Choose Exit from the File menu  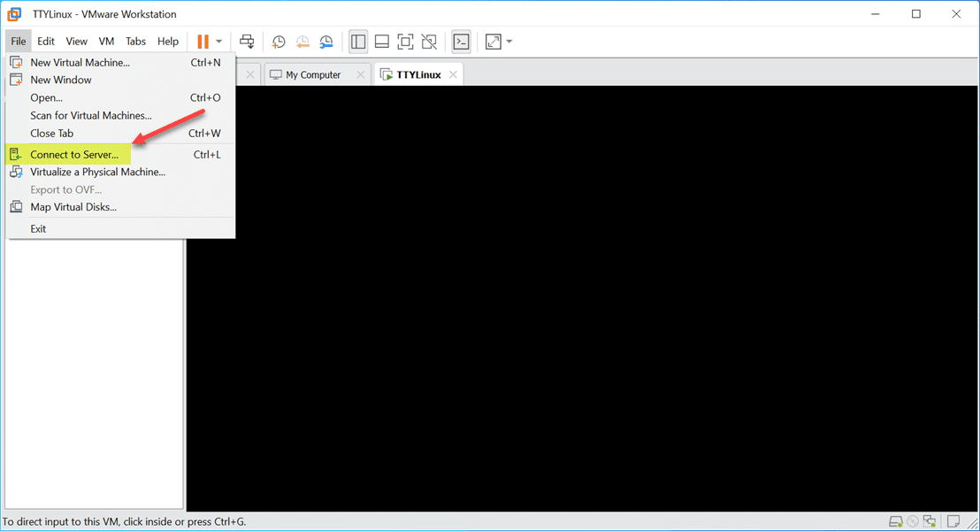pyautogui.click(x=120, y=229)
